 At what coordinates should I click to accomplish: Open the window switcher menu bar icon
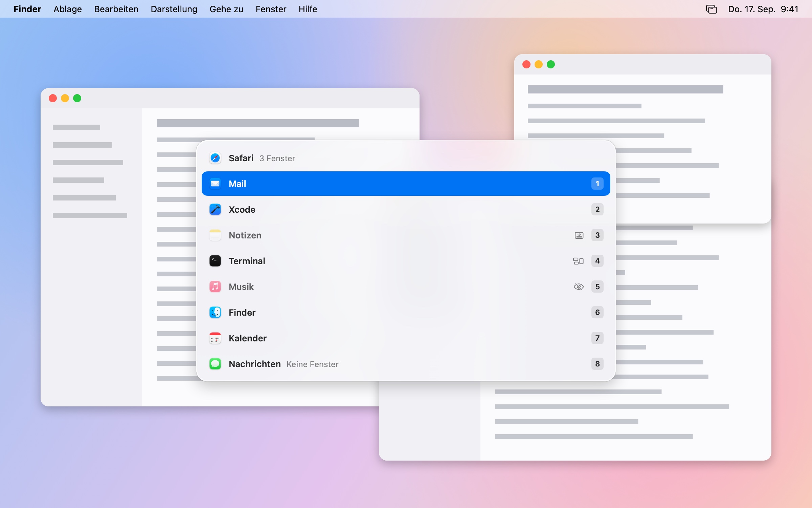[x=712, y=9]
